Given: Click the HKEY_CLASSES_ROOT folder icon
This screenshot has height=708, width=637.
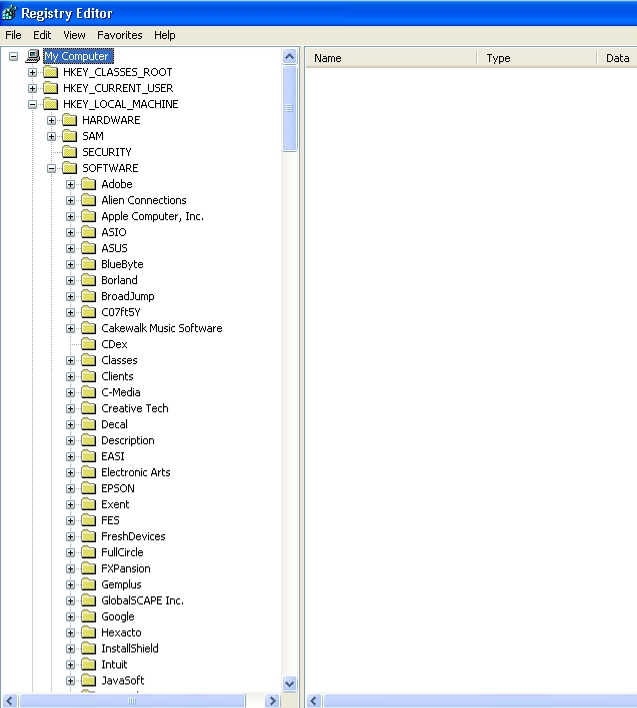Looking at the screenshot, I should click(x=50, y=72).
